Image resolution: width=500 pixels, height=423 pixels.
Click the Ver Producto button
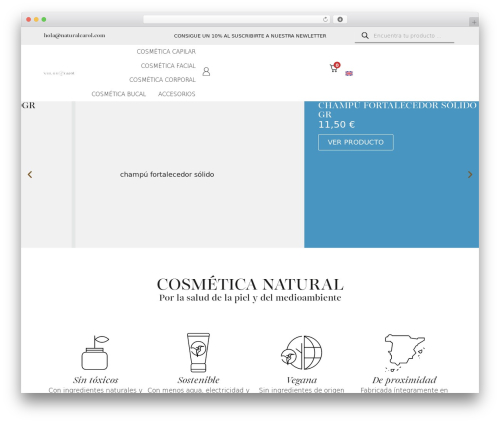[356, 142]
